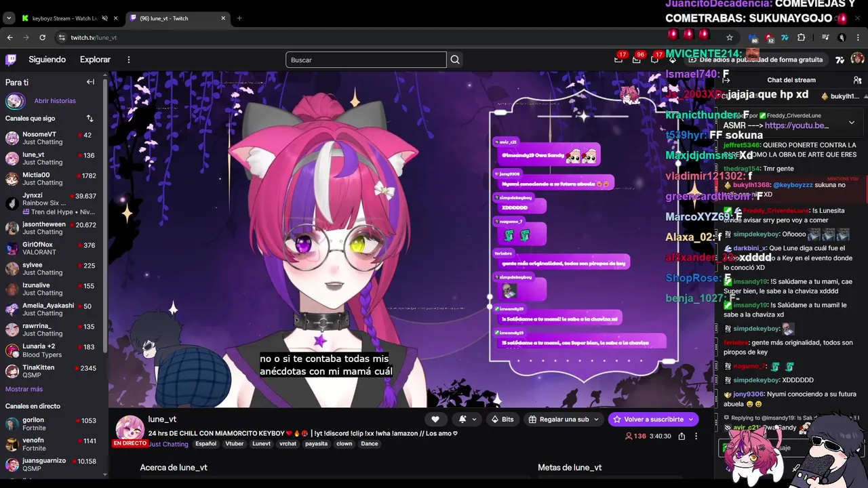868x488 pixels.
Task: Click the Twitch logo home icon
Action: (11, 60)
